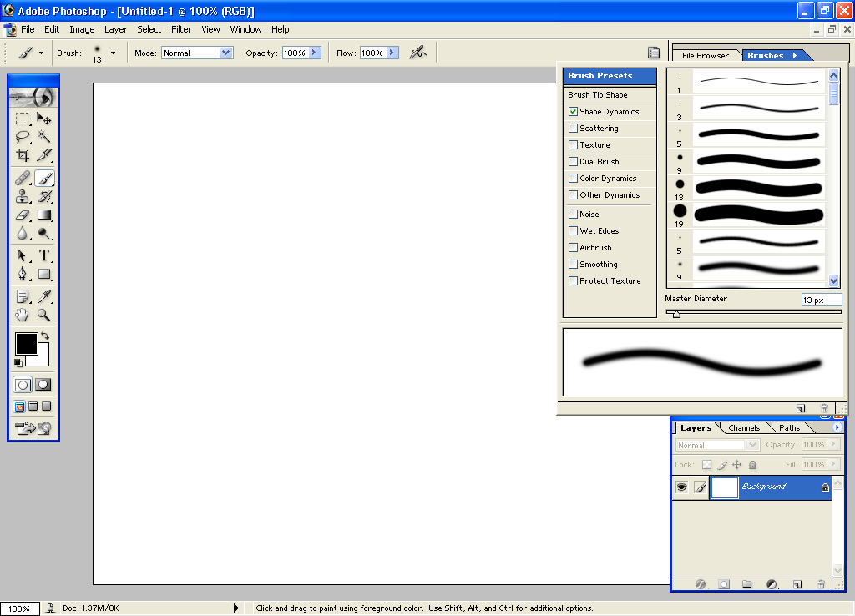Select the Clone Stamp tool
The image size is (855, 616).
(x=23, y=196)
